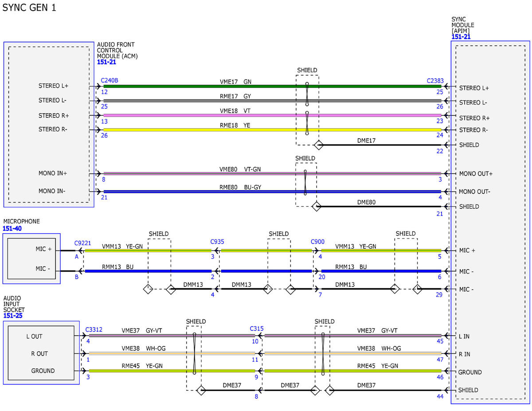Click wire label VME18 VT
Screen dimensions: 532x411
[235, 110]
